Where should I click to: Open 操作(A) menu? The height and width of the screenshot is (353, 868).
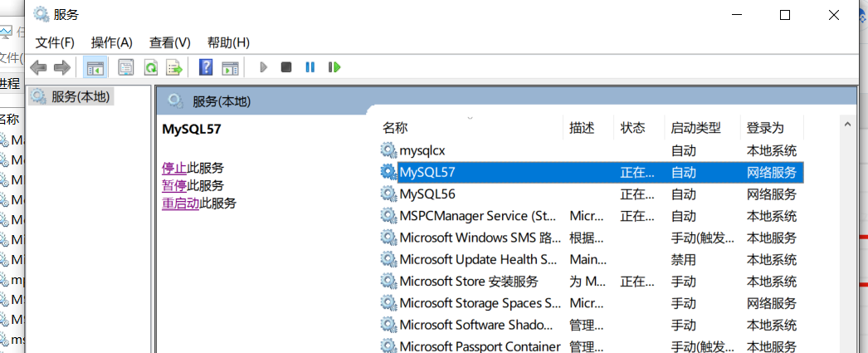click(112, 42)
